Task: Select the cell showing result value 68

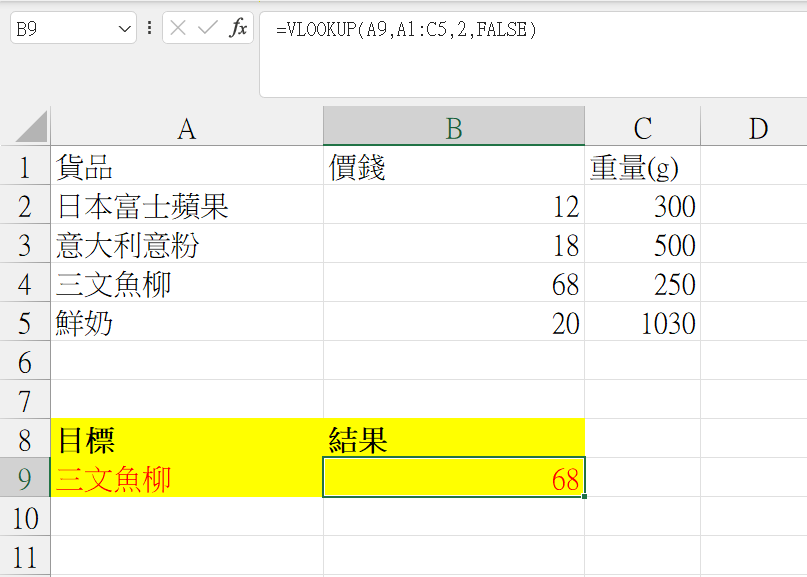Action: 453,479
